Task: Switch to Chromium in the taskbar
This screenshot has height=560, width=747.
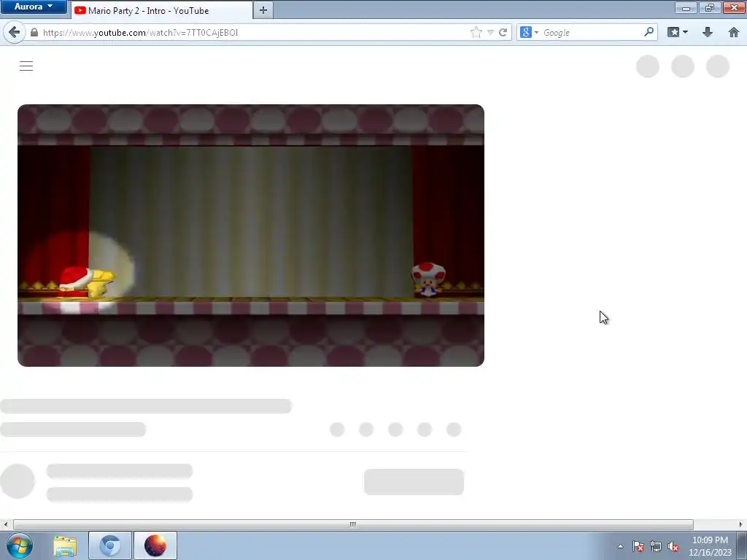Action: [109, 545]
